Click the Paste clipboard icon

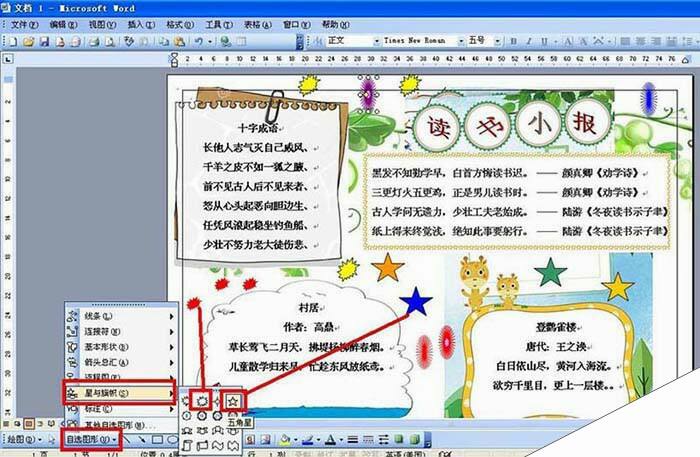(x=179, y=42)
